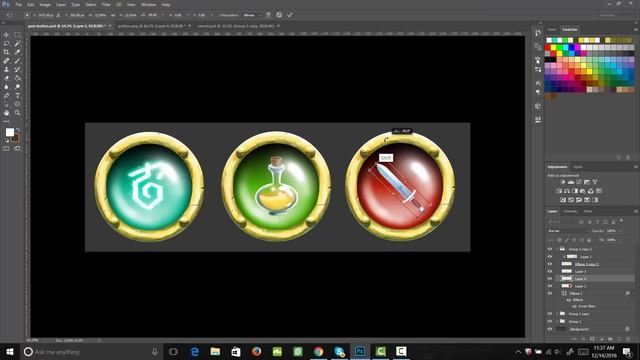Expand the Group 1 folder

tap(557, 322)
